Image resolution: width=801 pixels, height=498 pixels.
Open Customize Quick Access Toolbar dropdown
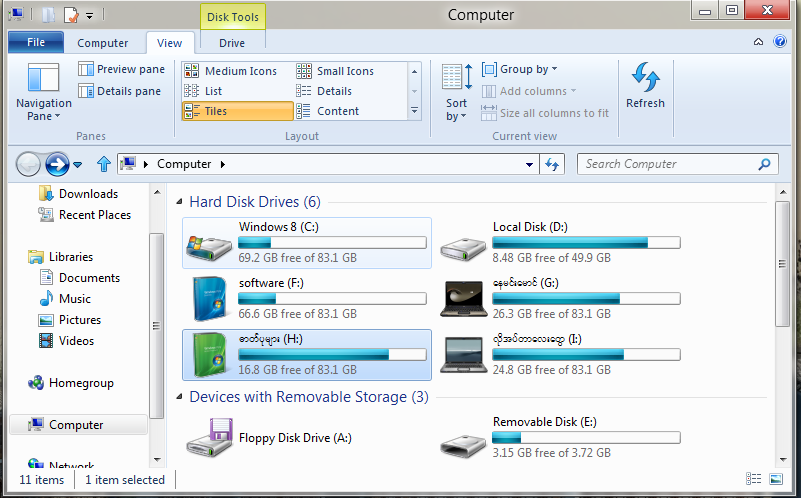(89, 16)
